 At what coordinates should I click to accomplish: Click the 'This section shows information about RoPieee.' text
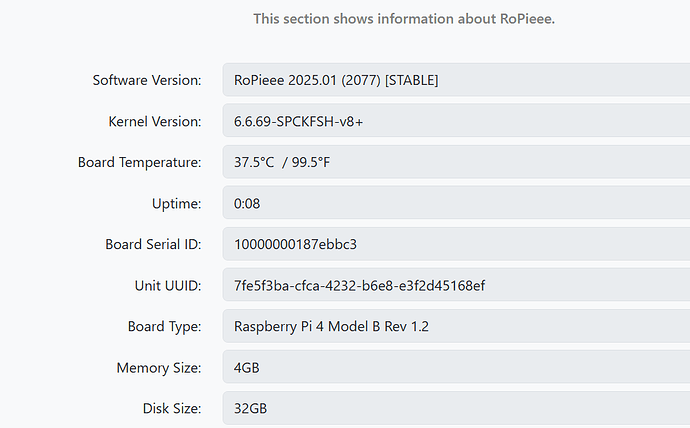click(x=404, y=19)
